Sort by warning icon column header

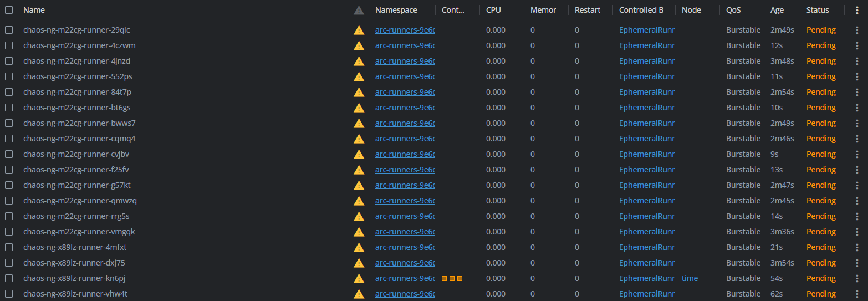[x=359, y=10]
